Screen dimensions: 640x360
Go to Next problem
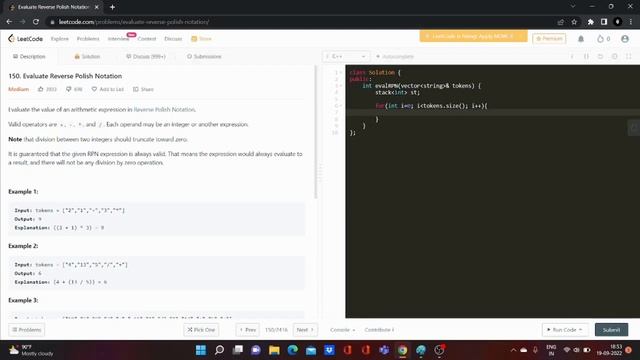coord(305,330)
